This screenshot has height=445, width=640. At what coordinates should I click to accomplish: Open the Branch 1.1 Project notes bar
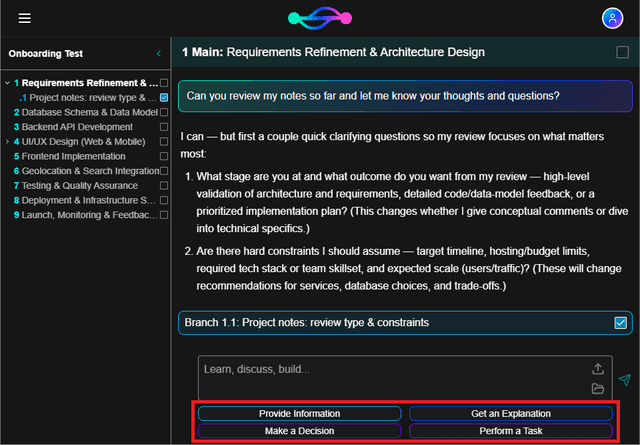tap(390, 322)
